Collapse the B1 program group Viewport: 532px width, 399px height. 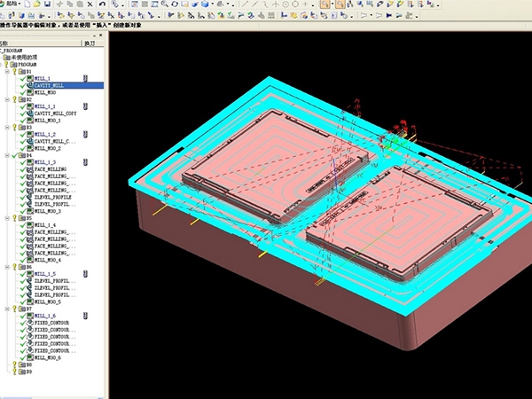pos(7,72)
